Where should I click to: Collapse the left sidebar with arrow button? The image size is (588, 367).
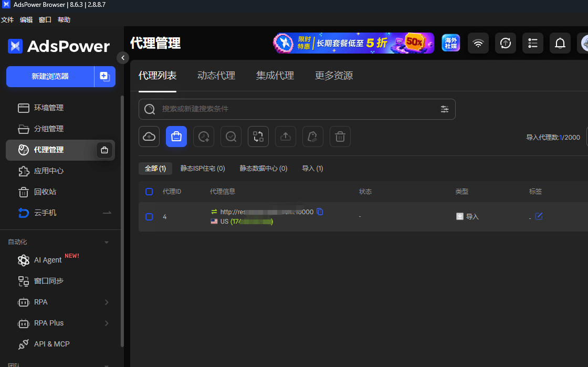pos(123,58)
